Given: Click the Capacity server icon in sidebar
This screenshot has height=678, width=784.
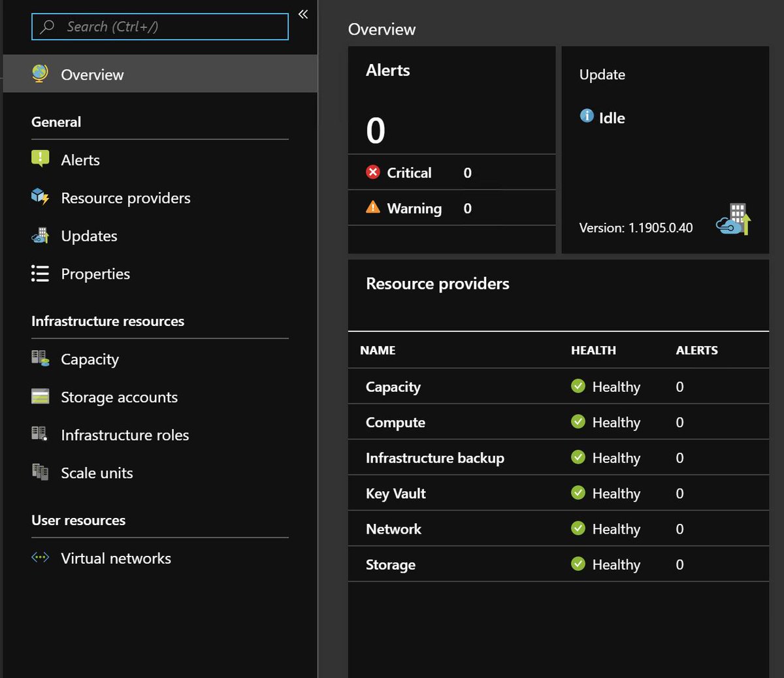Looking at the screenshot, I should click(x=40, y=358).
